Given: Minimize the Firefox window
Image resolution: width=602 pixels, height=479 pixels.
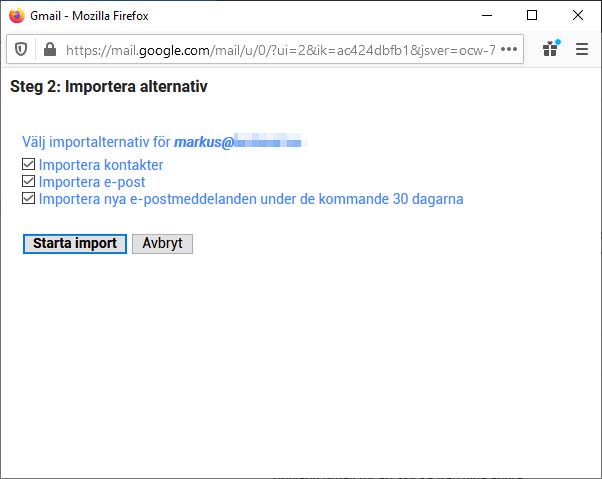Looking at the screenshot, I should [x=487, y=15].
